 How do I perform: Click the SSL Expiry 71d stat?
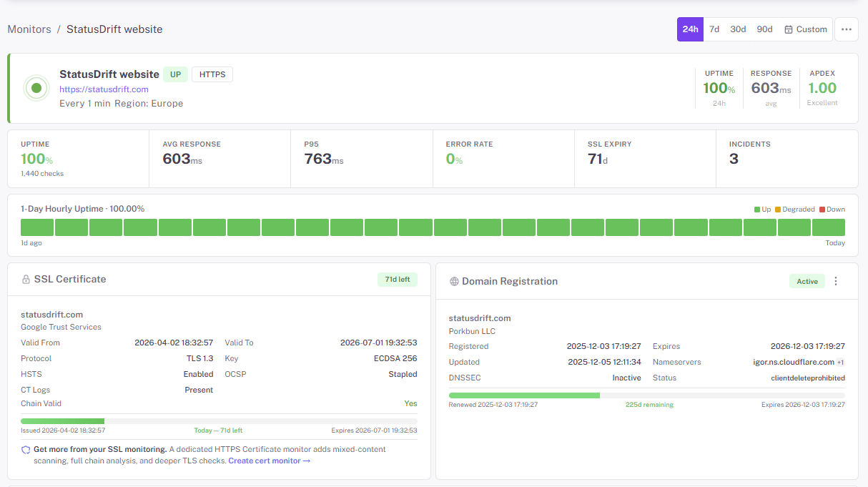point(598,159)
